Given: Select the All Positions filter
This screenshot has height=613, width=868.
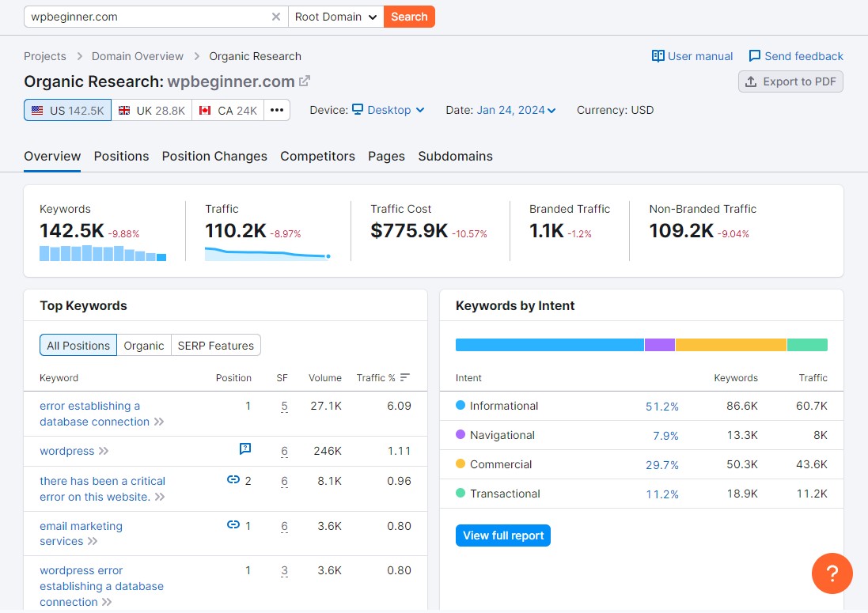Looking at the screenshot, I should [x=78, y=345].
